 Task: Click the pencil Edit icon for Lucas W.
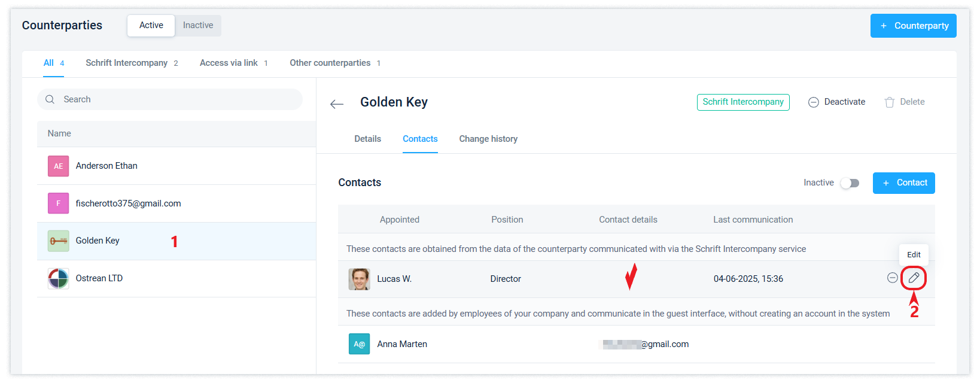[914, 278]
